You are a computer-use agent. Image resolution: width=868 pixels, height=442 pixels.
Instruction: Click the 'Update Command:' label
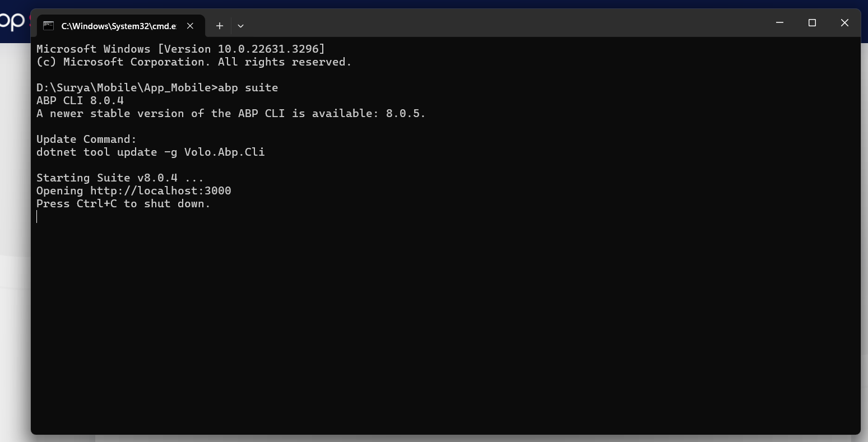86,139
